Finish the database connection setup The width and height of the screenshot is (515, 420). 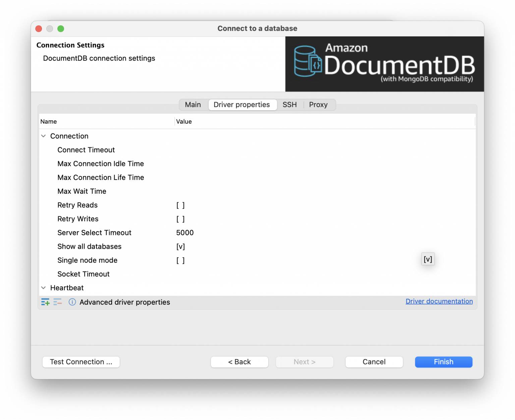(443, 362)
